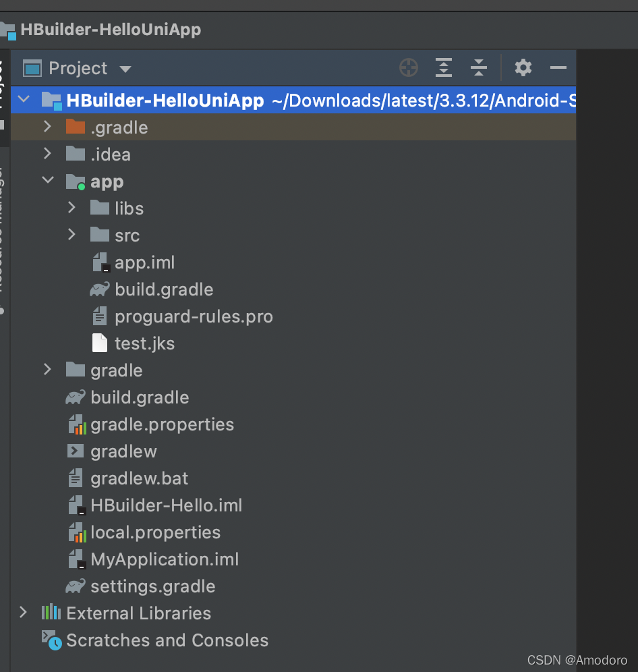This screenshot has width=638, height=672.
Task: Select the root-level build.gradle file
Action: click(x=140, y=397)
